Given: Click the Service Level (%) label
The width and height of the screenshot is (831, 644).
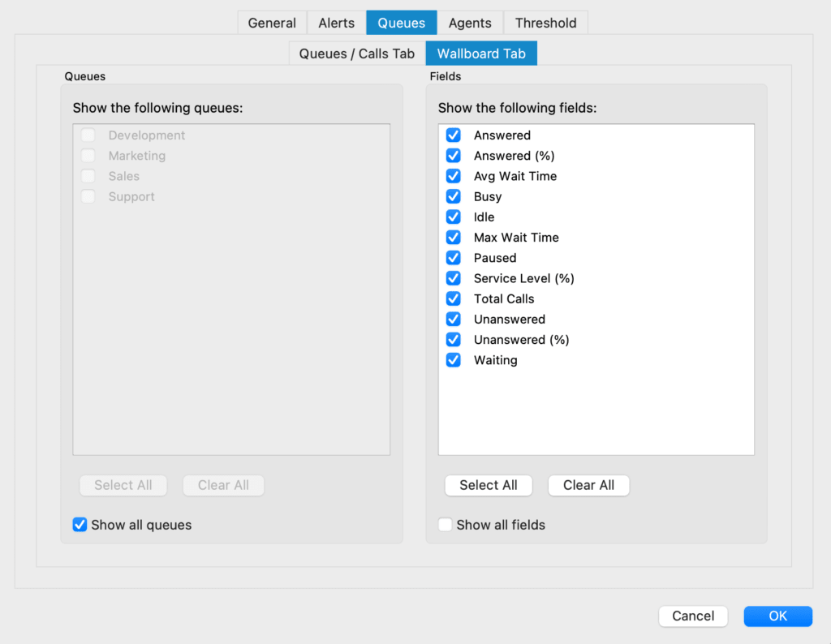Looking at the screenshot, I should point(523,278).
